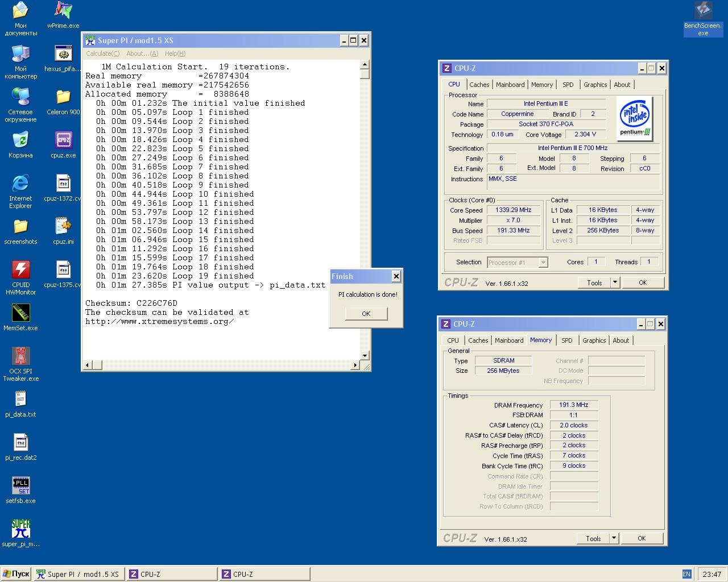Click Tools button in upper CPU-Z
The image size is (728, 582).
coord(594,282)
